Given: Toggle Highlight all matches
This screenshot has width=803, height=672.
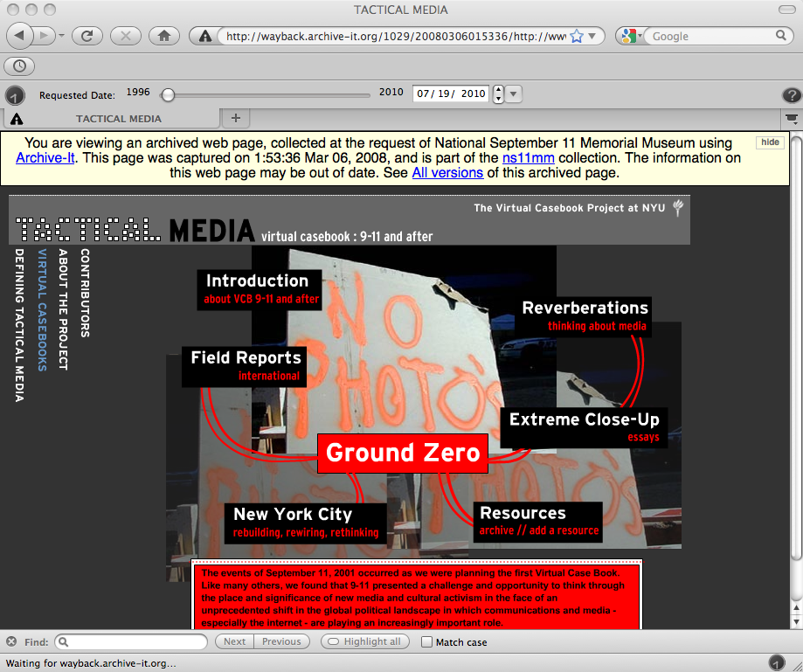Looking at the screenshot, I should [364, 641].
